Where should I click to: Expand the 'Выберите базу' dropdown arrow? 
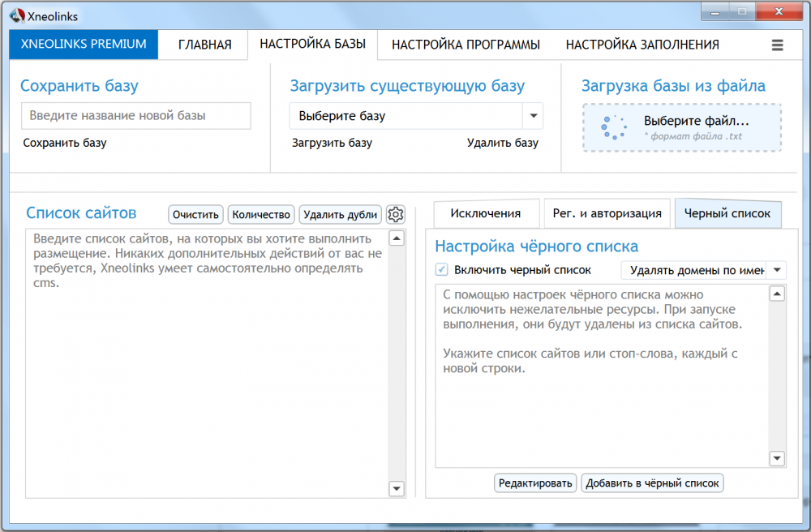point(534,116)
